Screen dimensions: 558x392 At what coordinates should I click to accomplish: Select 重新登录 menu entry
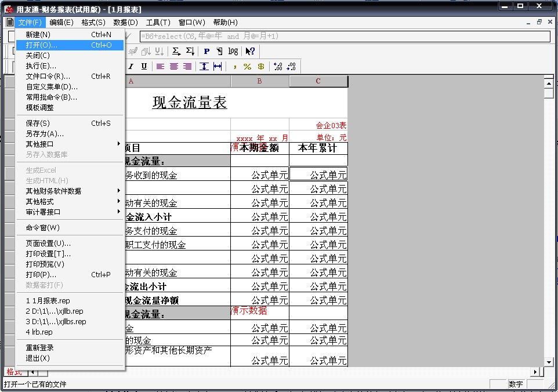(x=70, y=348)
